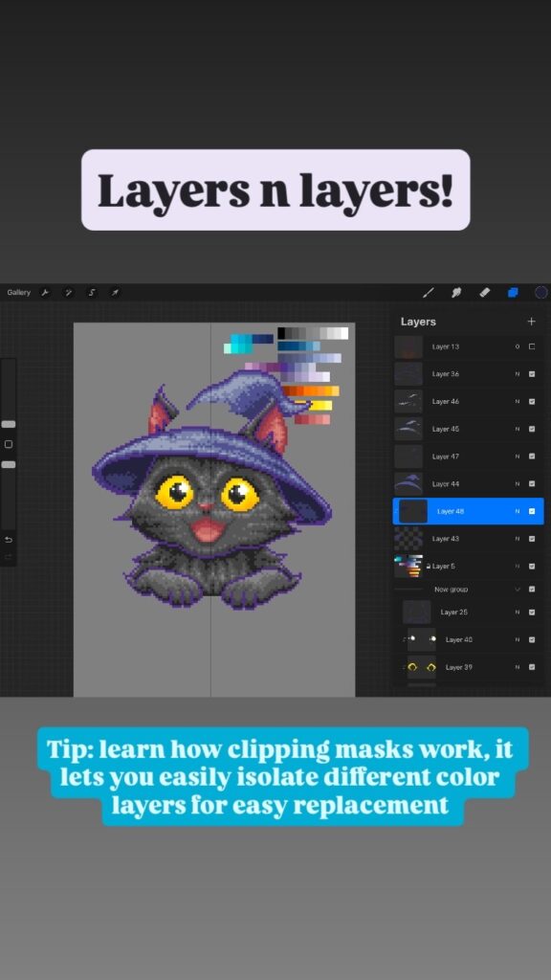Screen dimensions: 551x980
Task: Open blend mode N of Layer 44
Action: [518, 483]
